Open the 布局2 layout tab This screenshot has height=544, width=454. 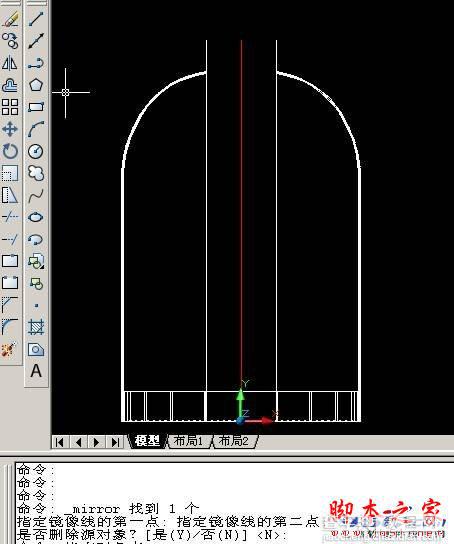pyautogui.click(x=234, y=441)
